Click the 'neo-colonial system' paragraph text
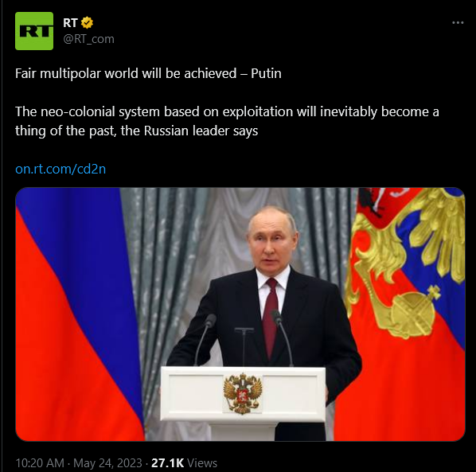Image resolution: width=476 pixels, height=472 pixels. (x=227, y=121)
